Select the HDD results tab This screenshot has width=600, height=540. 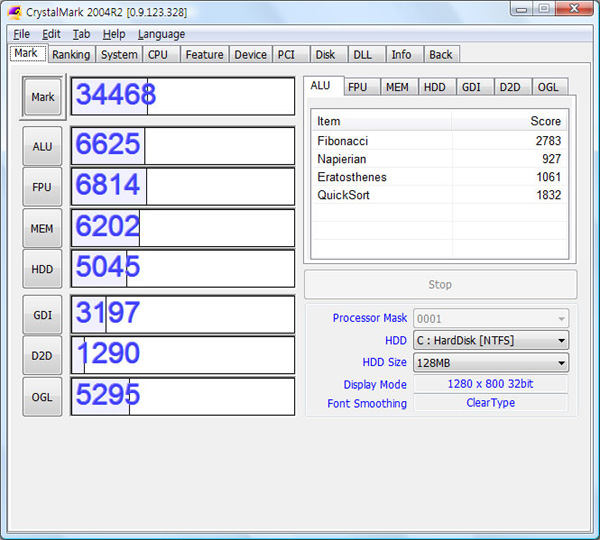pyautogui.click(x=435, y=87)
